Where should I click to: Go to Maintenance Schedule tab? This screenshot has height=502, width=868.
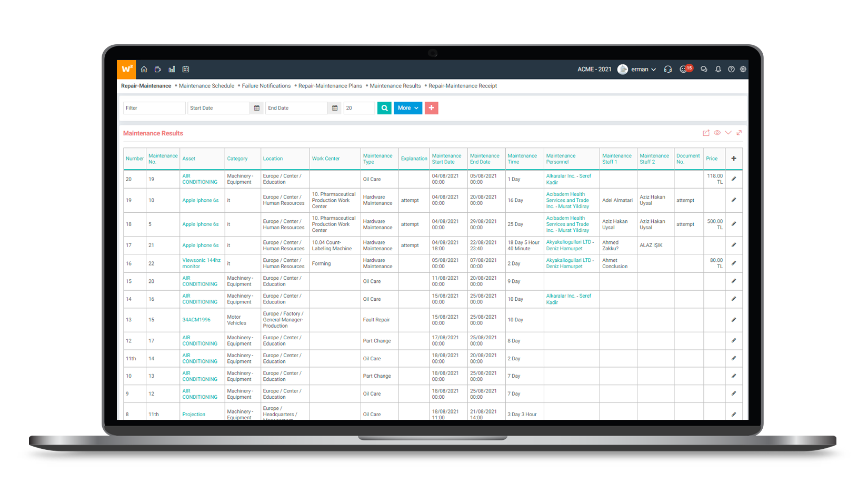206,86
